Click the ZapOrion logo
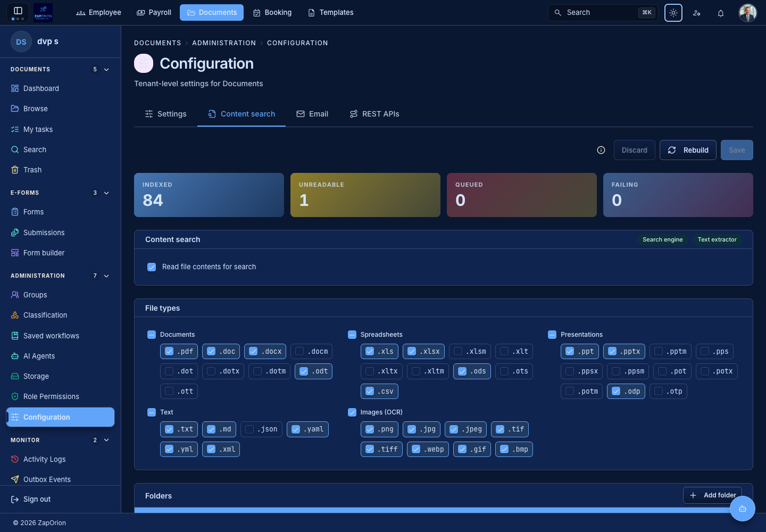The height and width of the screenshot is (532, 766). [43, 12]
